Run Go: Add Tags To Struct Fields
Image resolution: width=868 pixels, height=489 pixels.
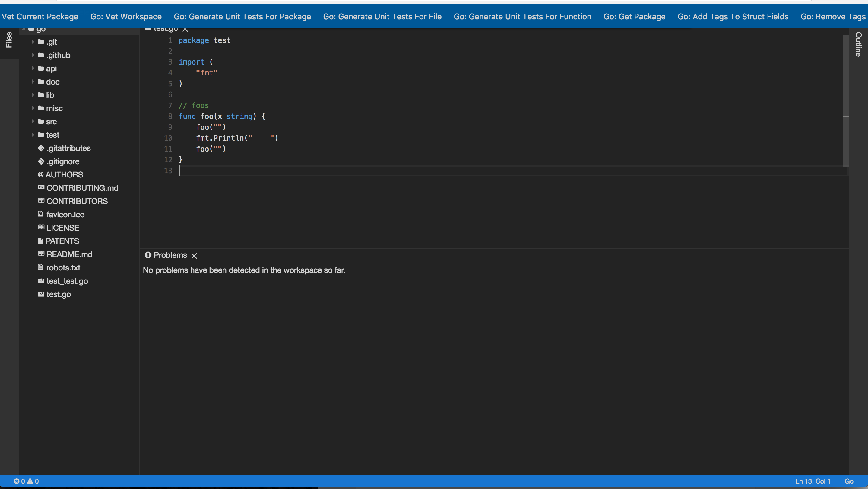point(733,17)
